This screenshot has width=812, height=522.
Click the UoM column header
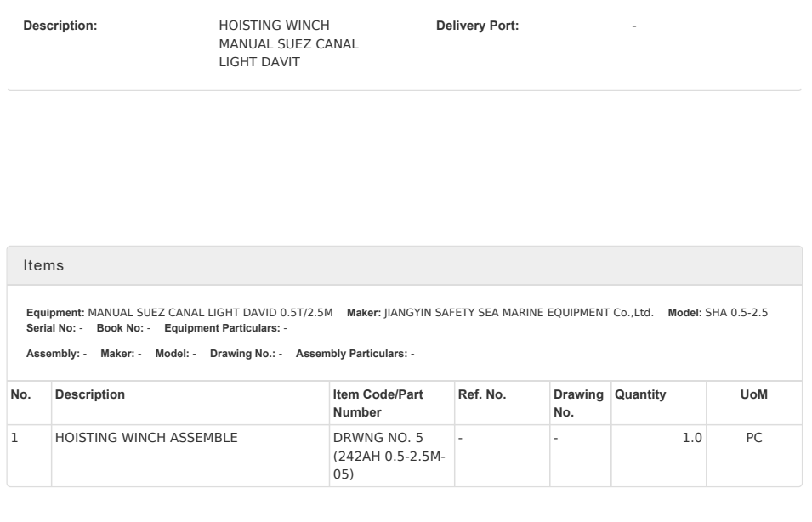[x=754, y=394]
